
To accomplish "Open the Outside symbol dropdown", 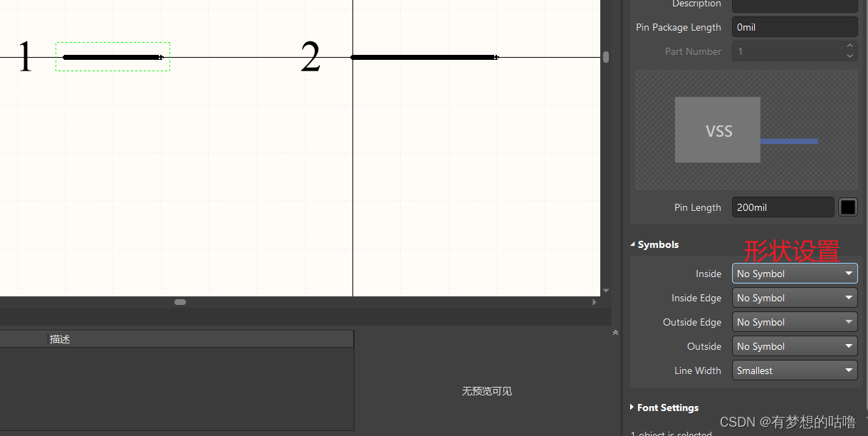I will click(794, 346).
